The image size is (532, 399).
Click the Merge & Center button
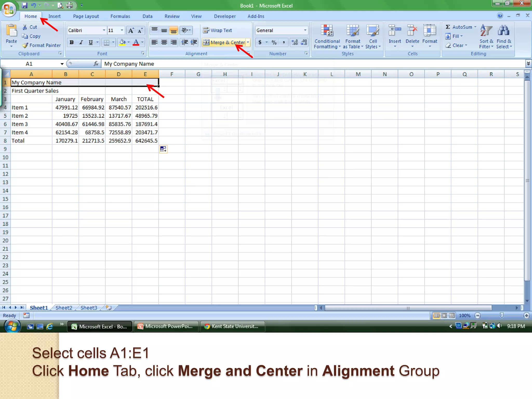click(x=224, y=42)
